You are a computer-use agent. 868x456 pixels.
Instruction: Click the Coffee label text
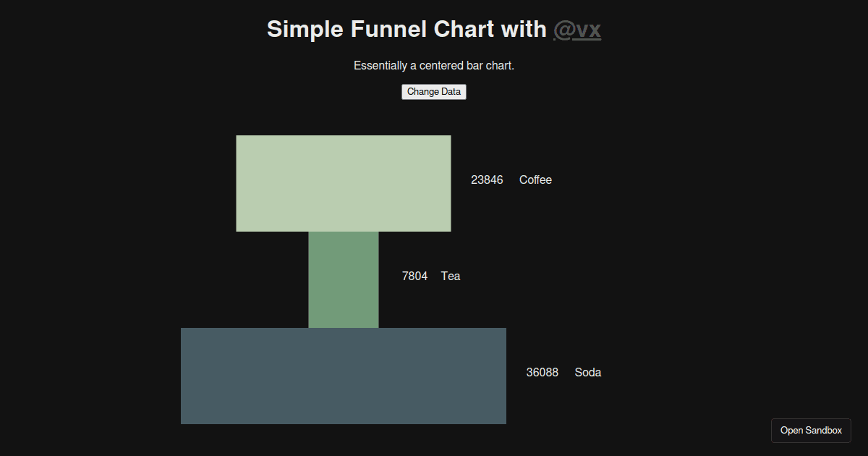point(535,180)
